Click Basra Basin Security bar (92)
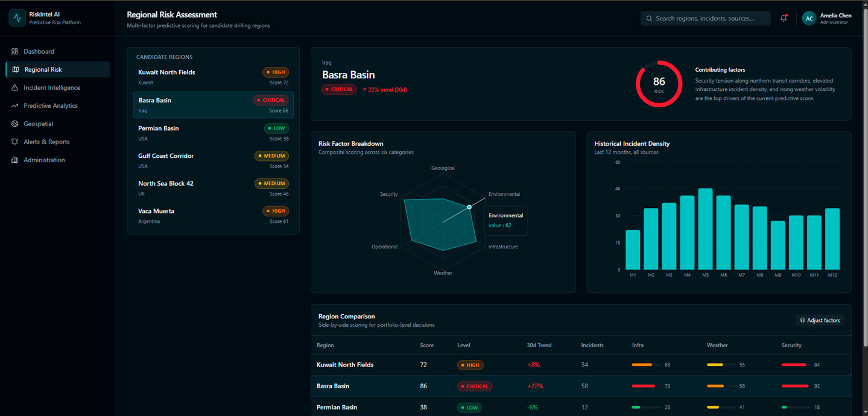This screenshot has height=416, width=868. (796, 386)
